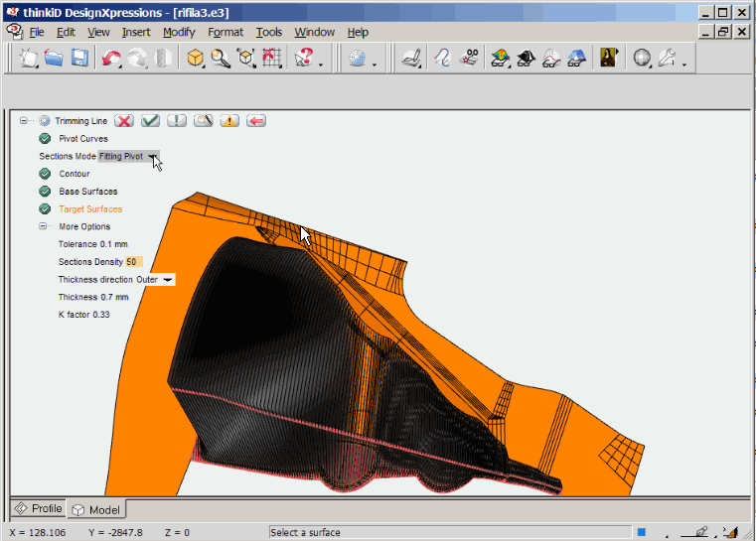Click the Undo arrow toolbar icon
756x541 pixels.
(x=110, y=59)
